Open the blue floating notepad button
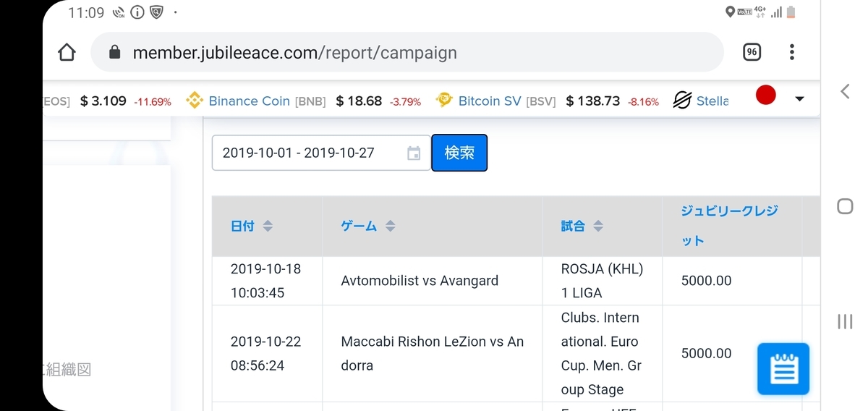868x411 pixels. click(783, 369)
